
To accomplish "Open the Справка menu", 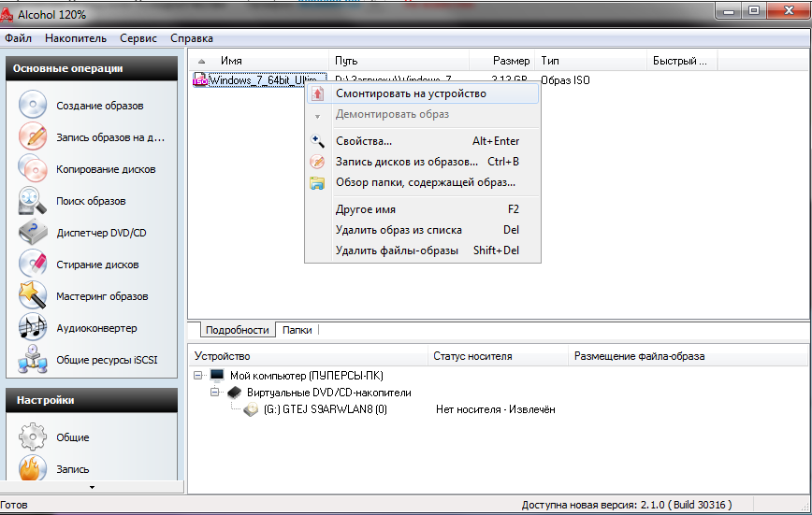I will coord(192,38).
